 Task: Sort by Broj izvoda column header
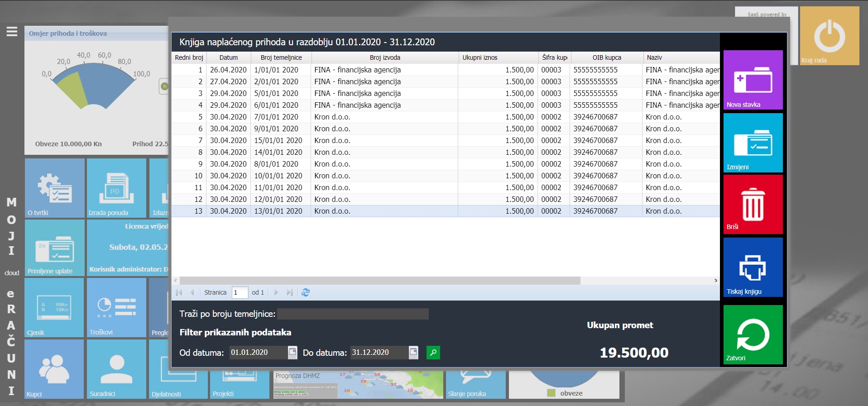[385, 57]
